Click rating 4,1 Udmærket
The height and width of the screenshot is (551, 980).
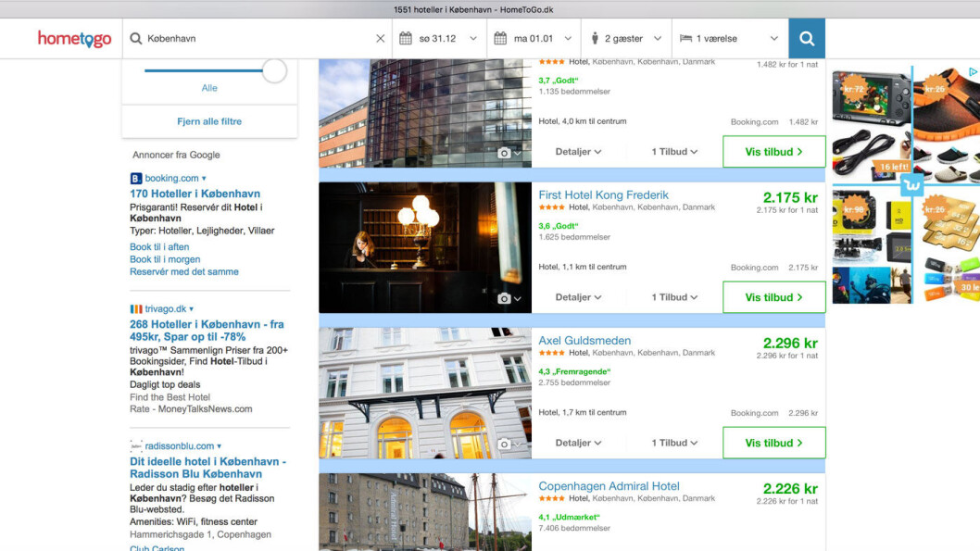coord(569,518)
